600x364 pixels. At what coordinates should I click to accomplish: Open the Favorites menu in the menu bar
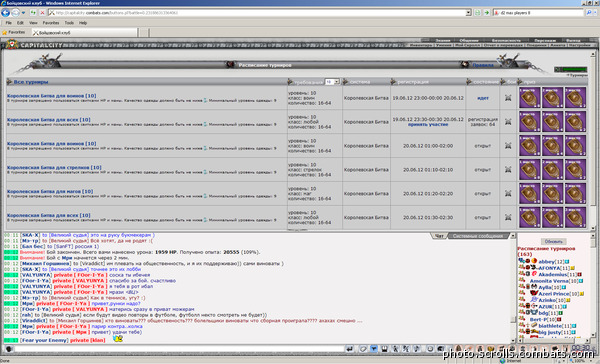tap(51, 23)
